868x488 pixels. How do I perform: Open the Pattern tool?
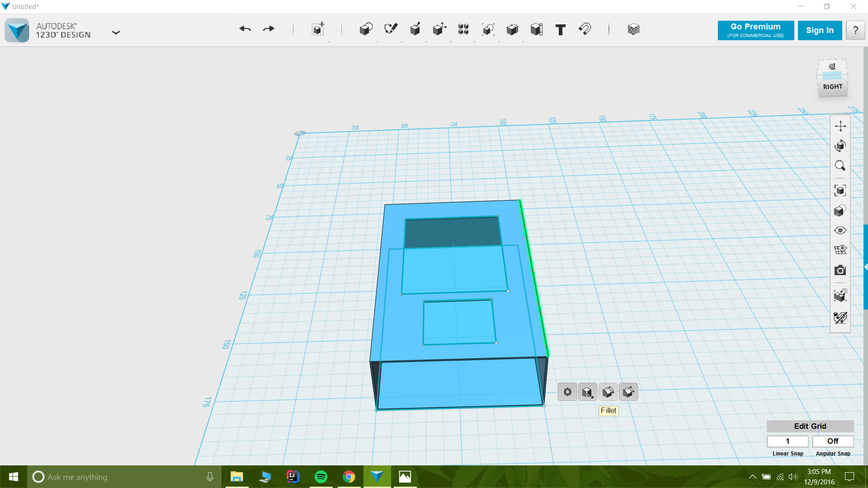coord(463,29)
